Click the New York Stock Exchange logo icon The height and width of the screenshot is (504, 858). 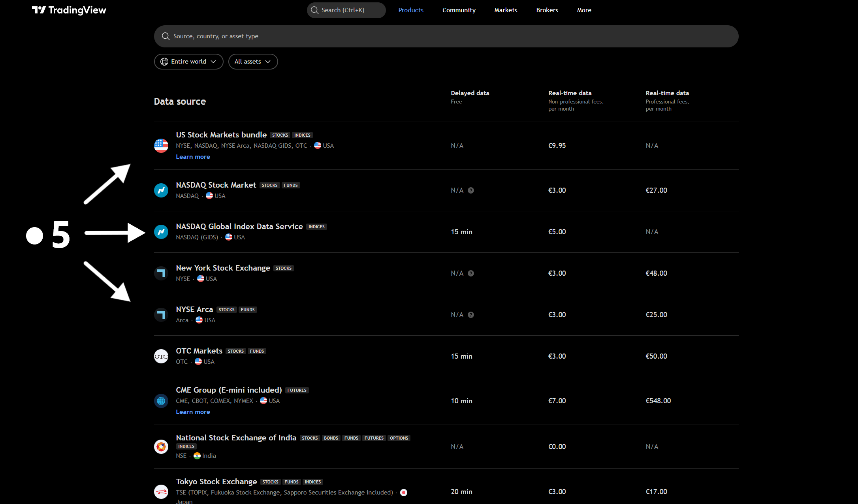pyautogui.click(x=161, y=273)
